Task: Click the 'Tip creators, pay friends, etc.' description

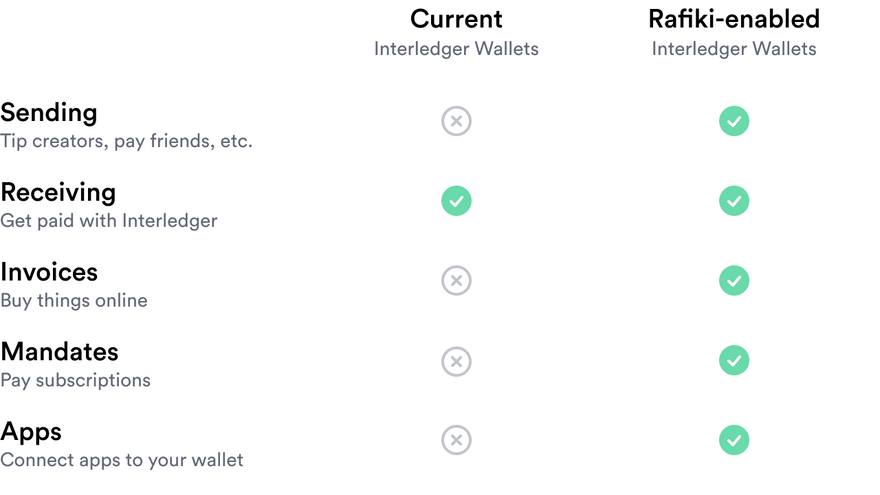Action: click(126, 141)
